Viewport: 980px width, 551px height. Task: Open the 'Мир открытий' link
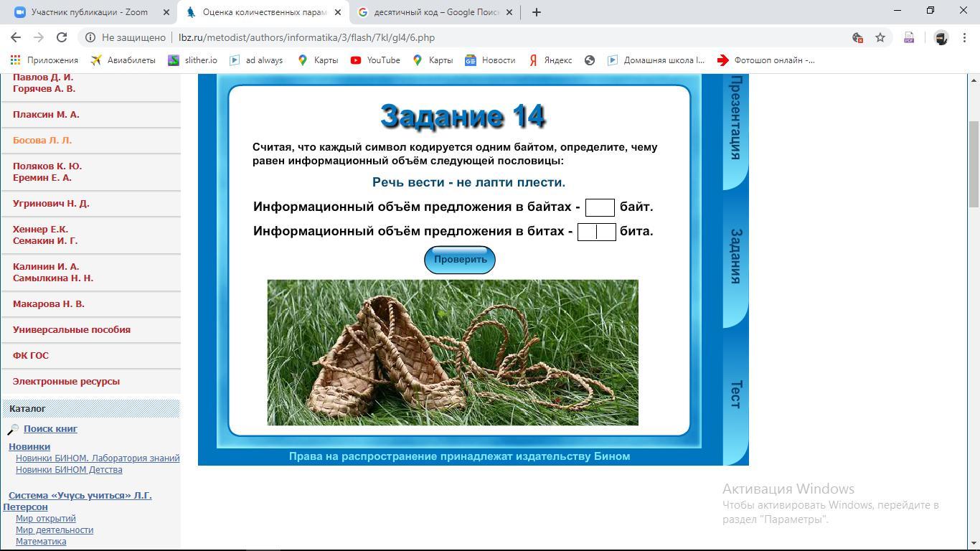click(46, 518)
